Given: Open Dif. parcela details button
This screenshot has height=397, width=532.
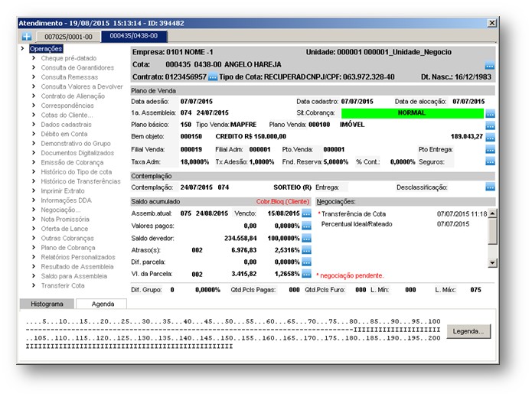Looking at the screenshot, I should click(306, 262).
